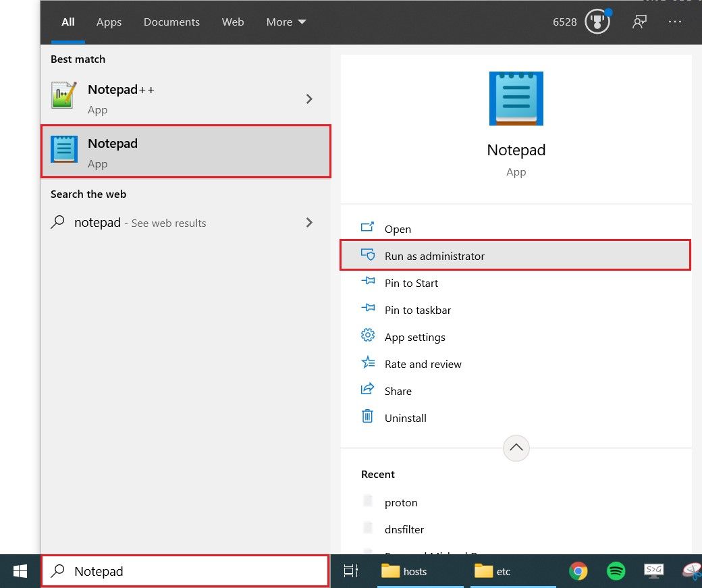This screenshot has width=702, height=588.
Task: Click the Notepad search input field
Action: pyautogui.click(x=186, y=571)
